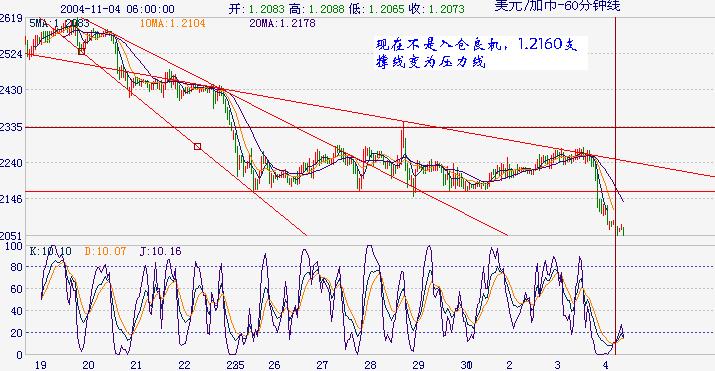This screenshot has height=371, width=715.
Task: Select the close price 收: 1.2073
Action: [x=437, y=9]
